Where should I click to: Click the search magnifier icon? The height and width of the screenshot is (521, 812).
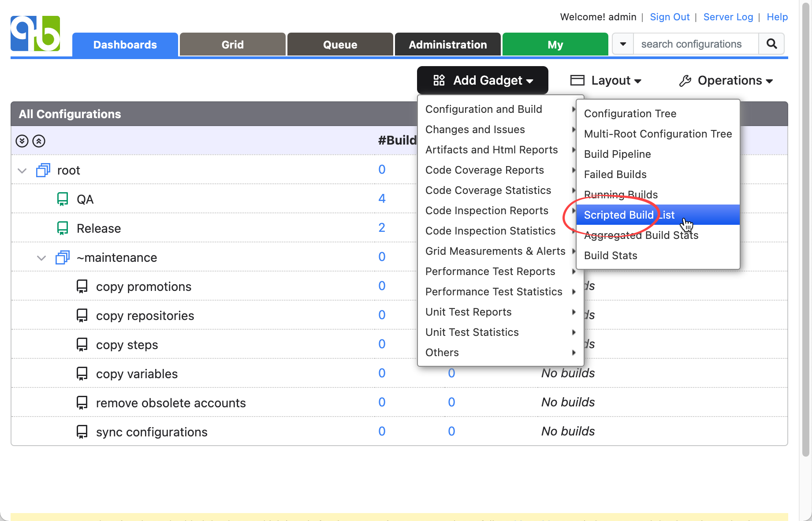coord(771,44)
